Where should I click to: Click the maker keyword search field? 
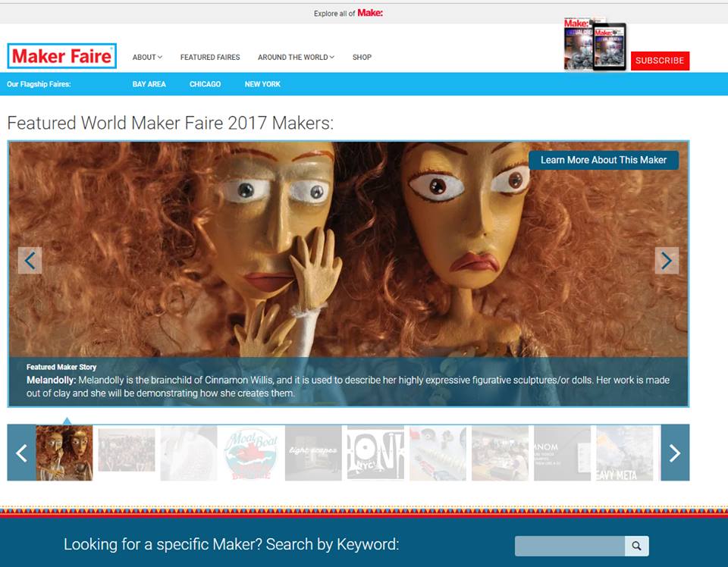tap(569, 545)
